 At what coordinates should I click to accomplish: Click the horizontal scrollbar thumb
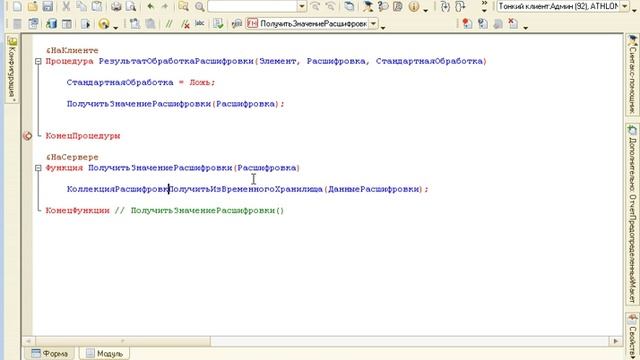pos(122,341)
